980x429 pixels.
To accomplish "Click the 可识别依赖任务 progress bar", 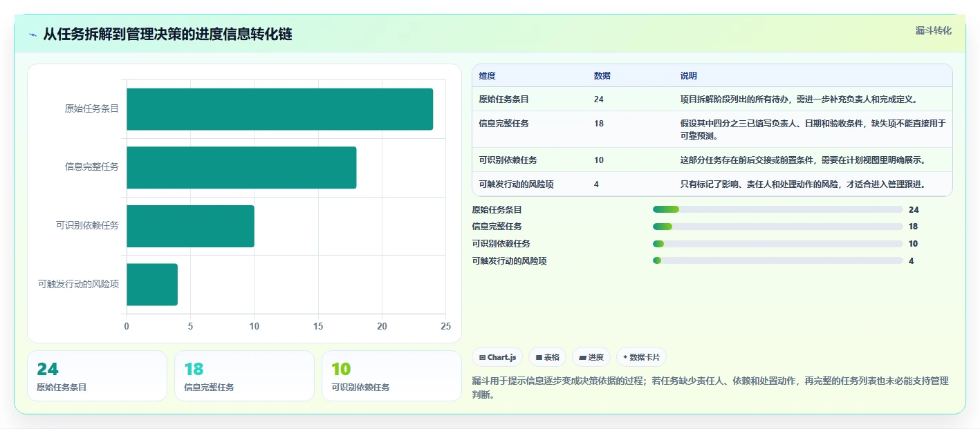I will 778,244.
